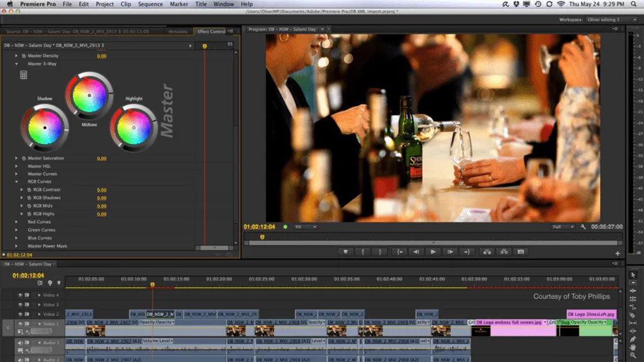This screenshot has height=362, width=644.
Task: Expand the Master Curves section
Action: (x=16, y=174)
